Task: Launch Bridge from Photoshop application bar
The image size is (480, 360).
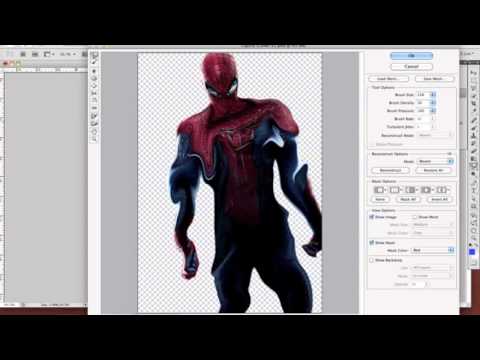Action: (x=23, y=54)
